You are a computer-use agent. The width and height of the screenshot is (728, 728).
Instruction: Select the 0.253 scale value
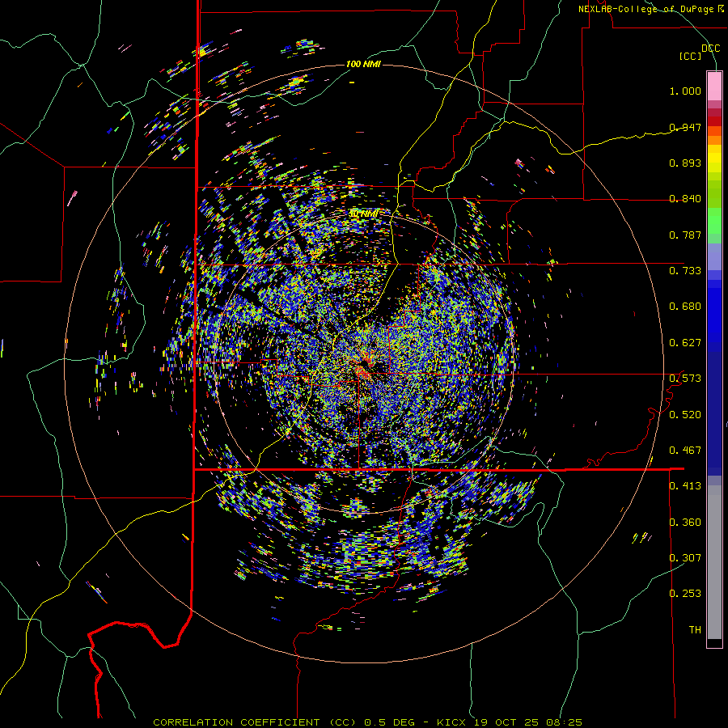[685, 594]
